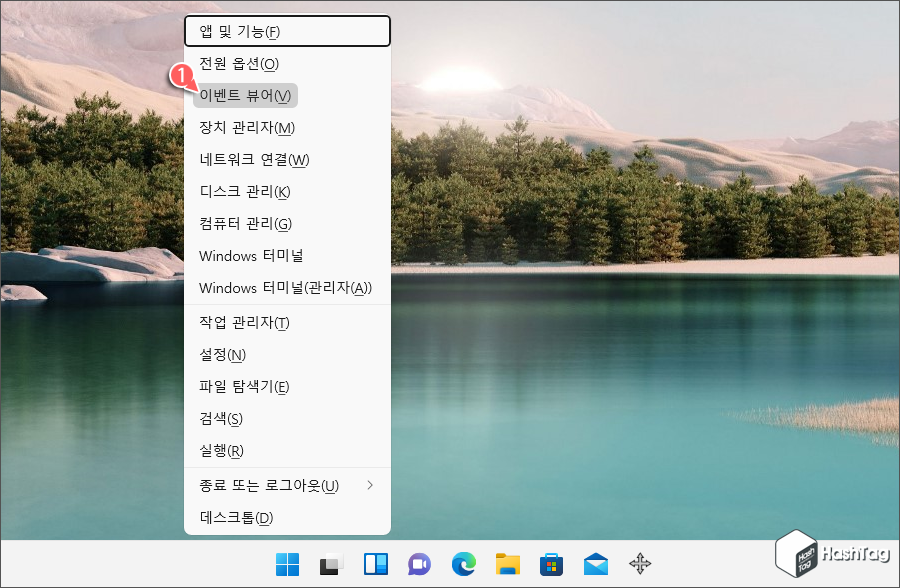Open the Widgets panel icon
Screen dimensions: 900x588
point(375,564)
